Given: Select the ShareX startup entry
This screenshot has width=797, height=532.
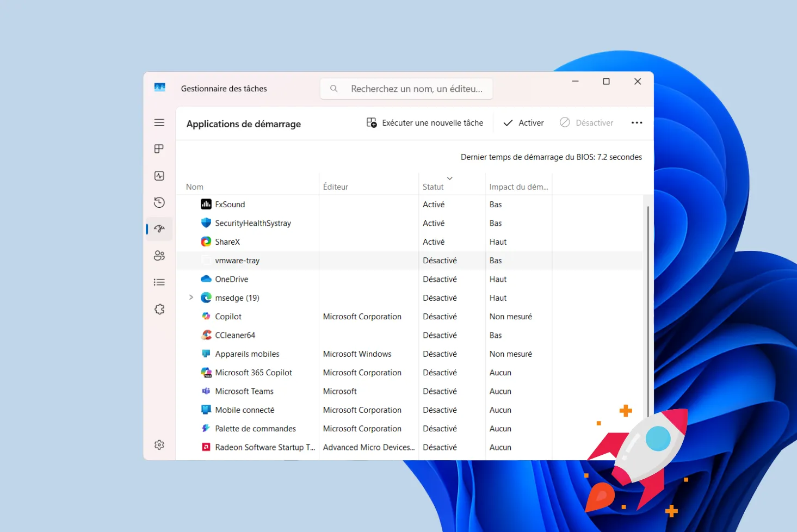Looking at the screenshot, I should [x=227, y=242].
